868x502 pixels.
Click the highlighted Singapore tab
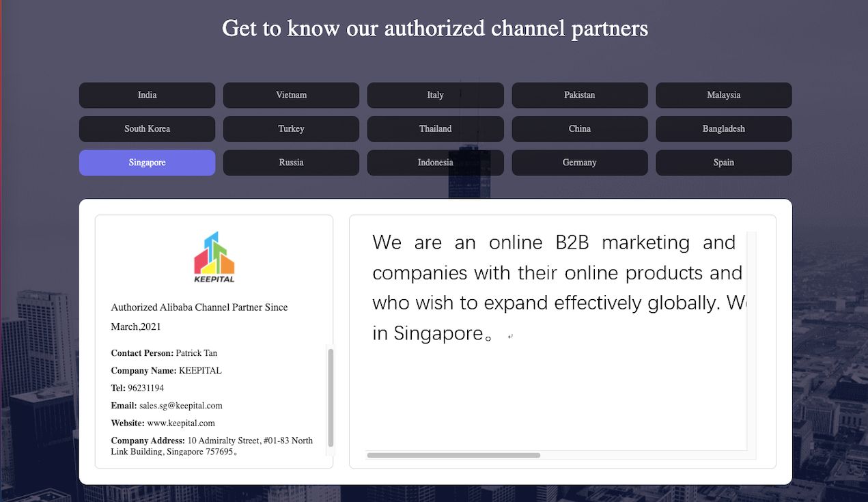tap(147, 163)
